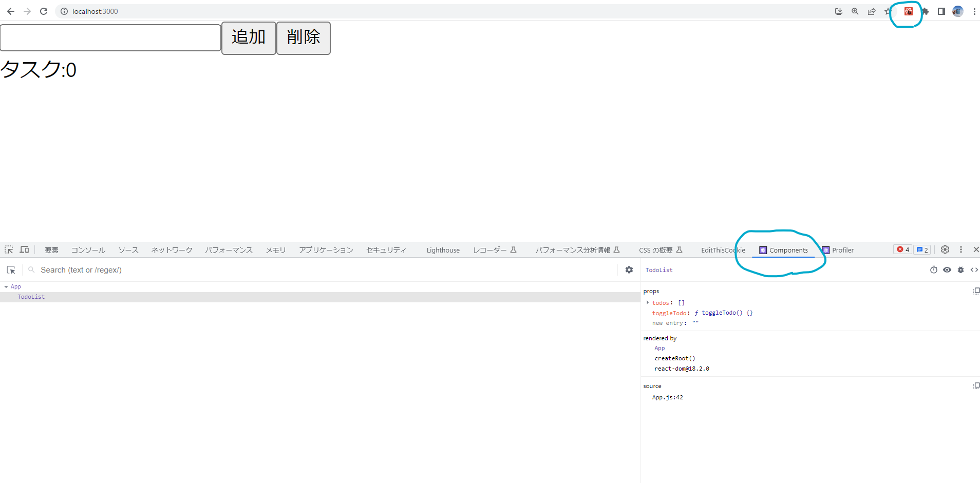Image resolution: width=980 pixels, height=483 pixels.
Task: Open the Profiler tab
Action: (x=842, y=250)
